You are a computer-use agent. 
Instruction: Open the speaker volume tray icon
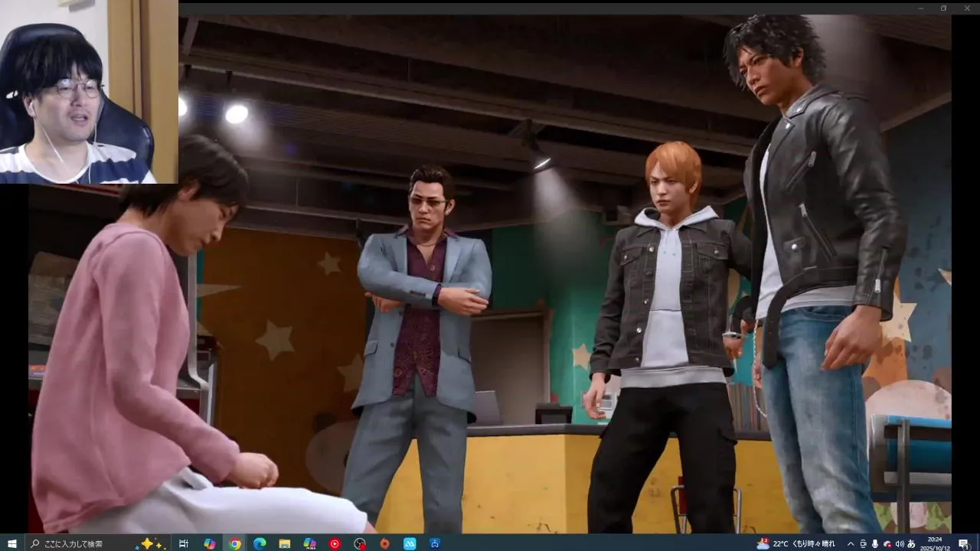[899, 543]
